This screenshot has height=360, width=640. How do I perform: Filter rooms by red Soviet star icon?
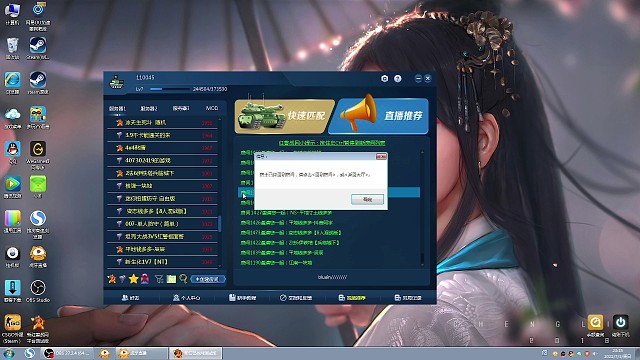[111, 279]
